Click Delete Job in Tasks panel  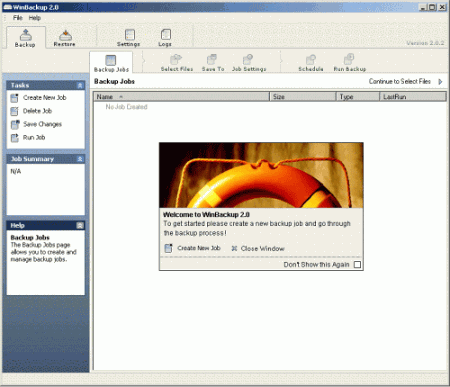point(31,111)
